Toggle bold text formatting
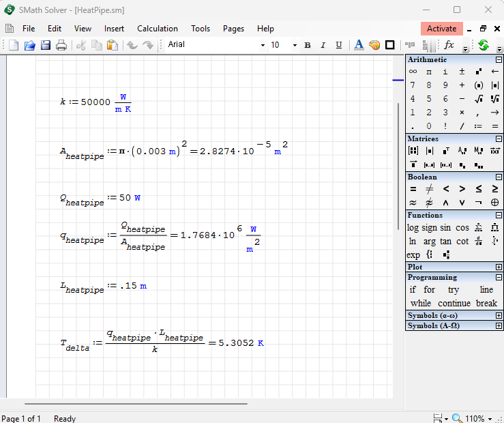Viewport: 504px width, 423px height. pyautogui.click(x=308, y=45)
